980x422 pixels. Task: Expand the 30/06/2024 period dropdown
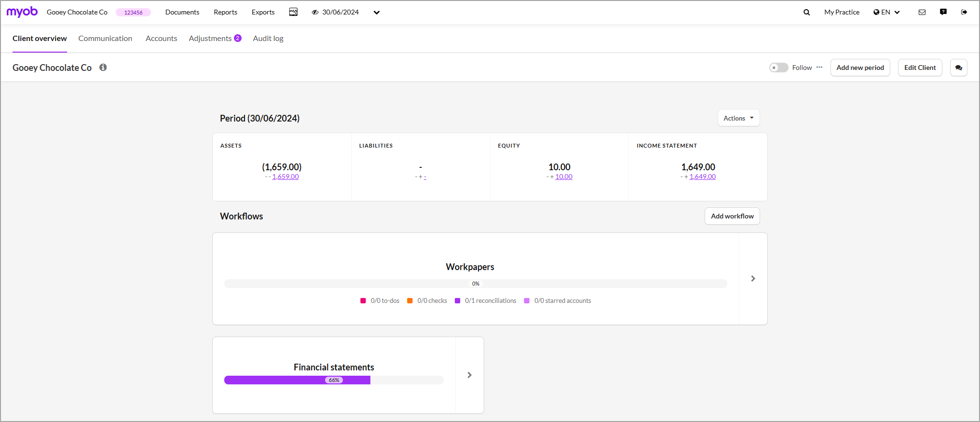376,13
